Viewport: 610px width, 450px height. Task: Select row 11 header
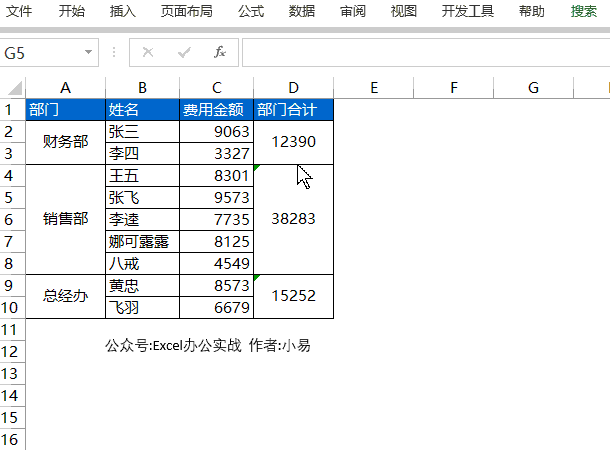tap(12, 330)
